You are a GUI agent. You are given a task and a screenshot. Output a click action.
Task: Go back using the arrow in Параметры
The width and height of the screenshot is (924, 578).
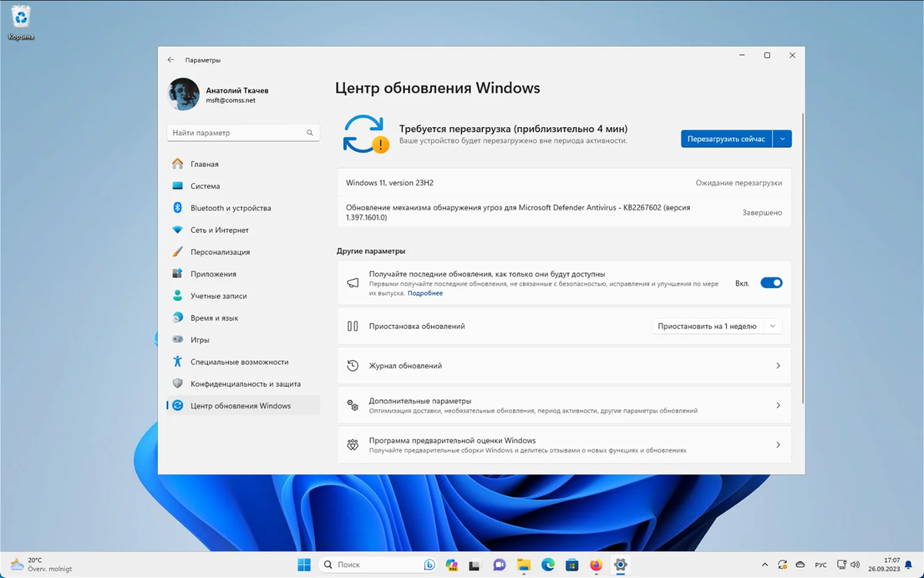[x=171, y=60]
